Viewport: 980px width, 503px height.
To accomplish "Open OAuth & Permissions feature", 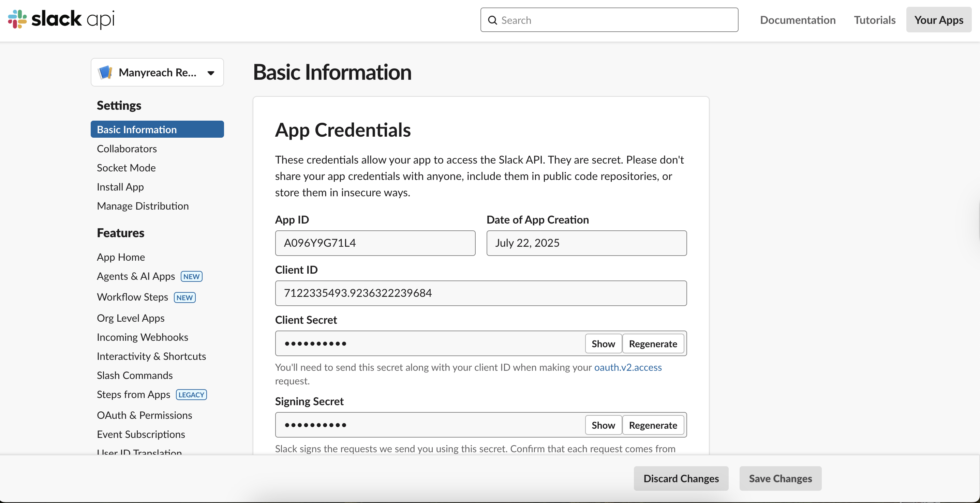I will 144,415.
